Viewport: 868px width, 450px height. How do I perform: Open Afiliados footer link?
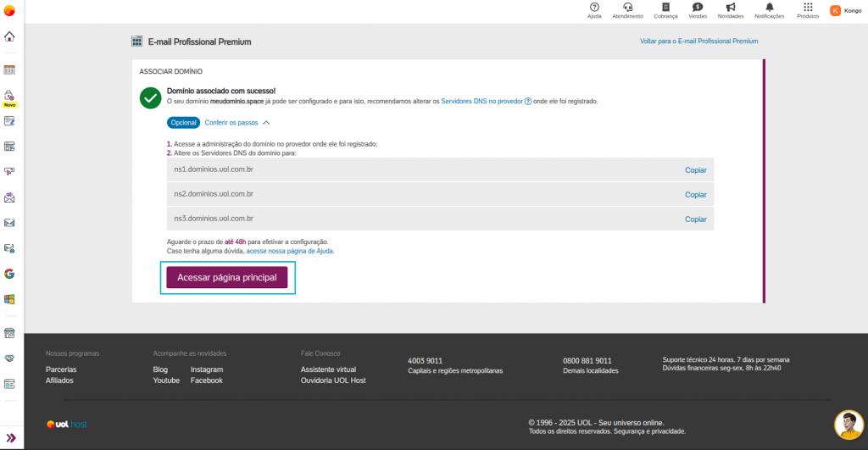click(x=59, y=381)
